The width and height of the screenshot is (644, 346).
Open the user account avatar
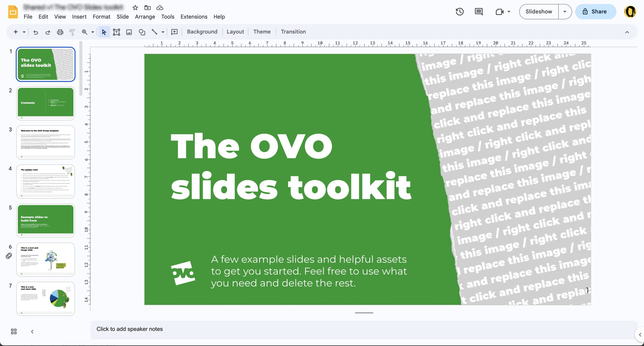[x=630, y=12]
